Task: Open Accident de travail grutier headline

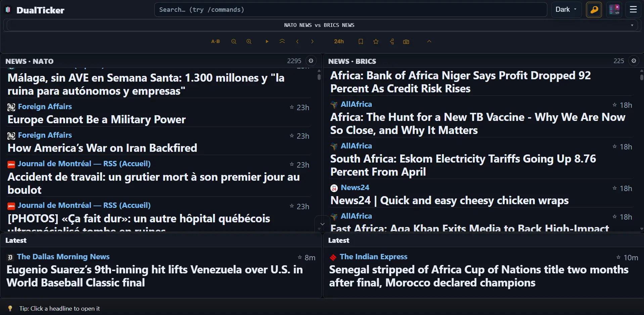Action: (153, 183)
